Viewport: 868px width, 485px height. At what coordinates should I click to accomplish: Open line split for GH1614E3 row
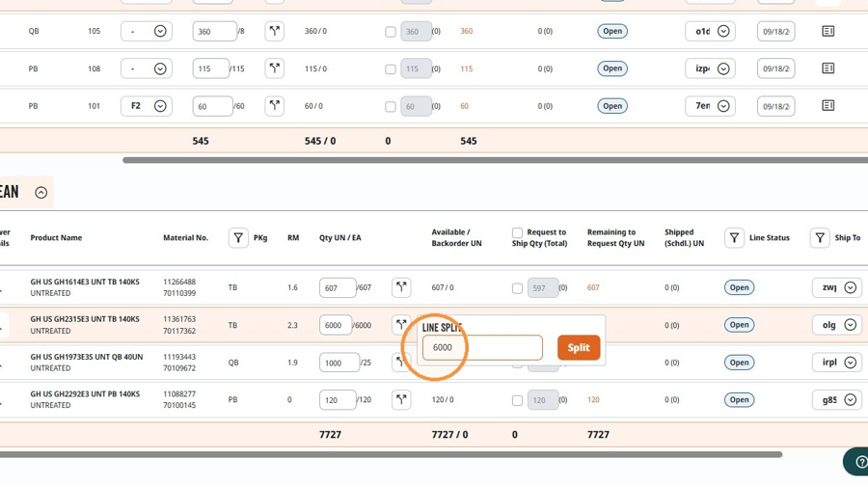coord(401,287)
